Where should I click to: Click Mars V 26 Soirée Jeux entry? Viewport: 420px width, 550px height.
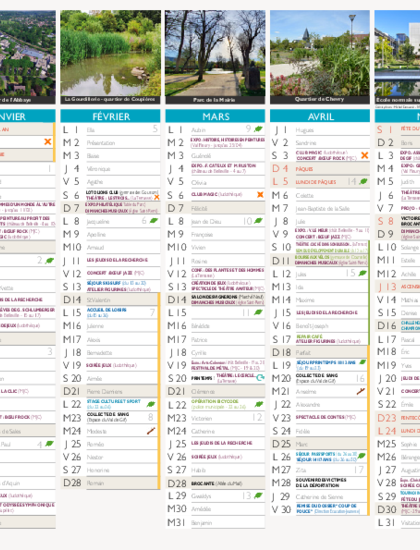pyautogui.click(x=217, y=457)
